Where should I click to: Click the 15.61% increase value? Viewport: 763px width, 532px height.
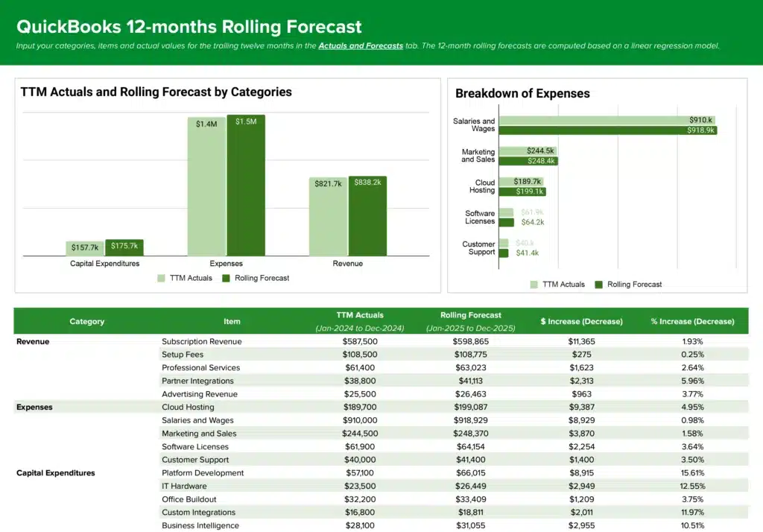(x=692, y=473)
